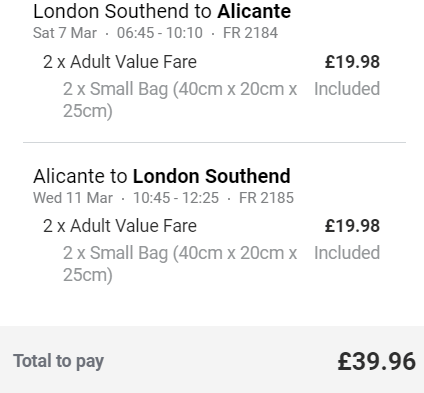Click the Wed 11 Mar return date
The height and width of the screenshot is (393, 424).
click(73, 198)
